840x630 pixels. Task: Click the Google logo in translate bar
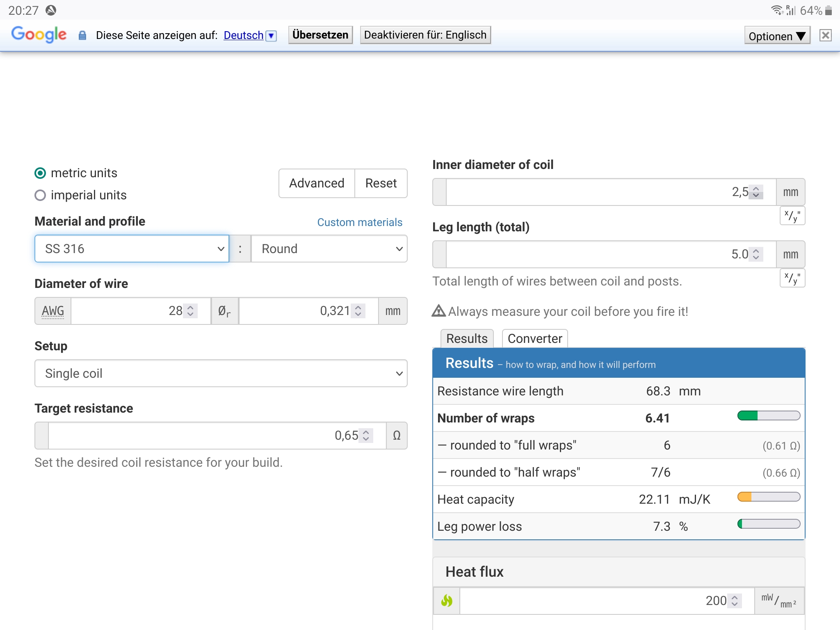39,34
